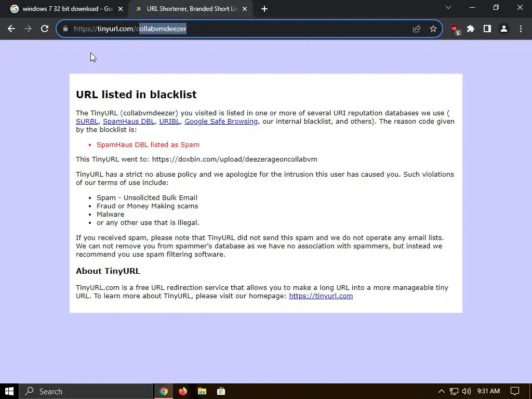Click the taskbar Search box
532x399 pixels.
click(x=86, y=391)
